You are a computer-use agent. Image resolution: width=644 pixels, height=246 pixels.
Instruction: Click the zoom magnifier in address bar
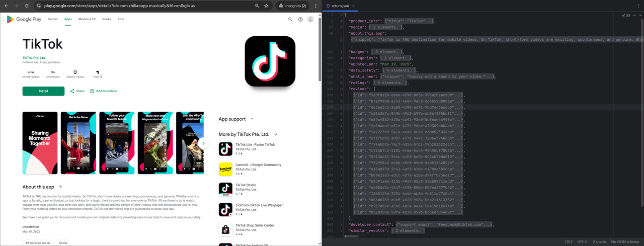(x=257, y=6)
